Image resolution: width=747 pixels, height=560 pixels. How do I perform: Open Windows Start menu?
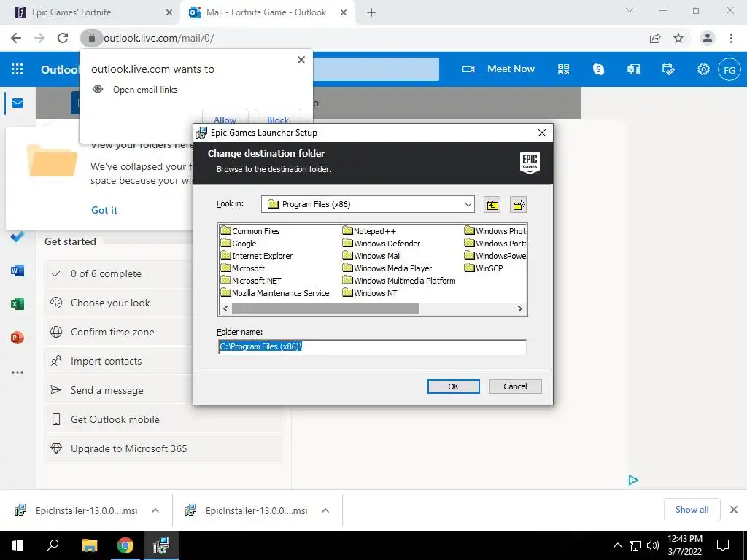[x=18, y=545]
